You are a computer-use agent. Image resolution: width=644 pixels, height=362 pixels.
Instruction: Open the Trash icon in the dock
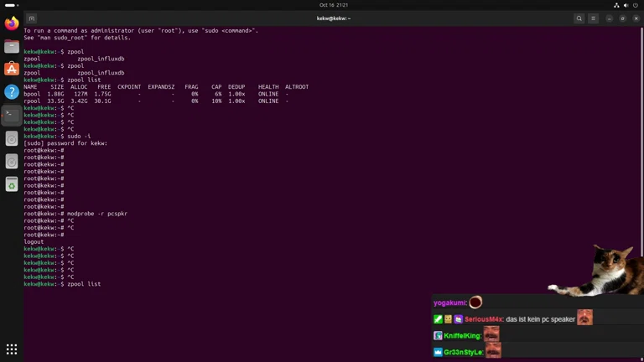[12, 184]
